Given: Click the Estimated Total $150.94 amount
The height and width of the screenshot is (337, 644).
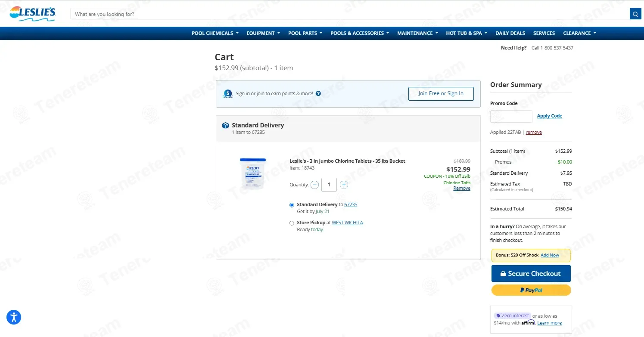Looking at the screenshot, I should tap(563, 209).
